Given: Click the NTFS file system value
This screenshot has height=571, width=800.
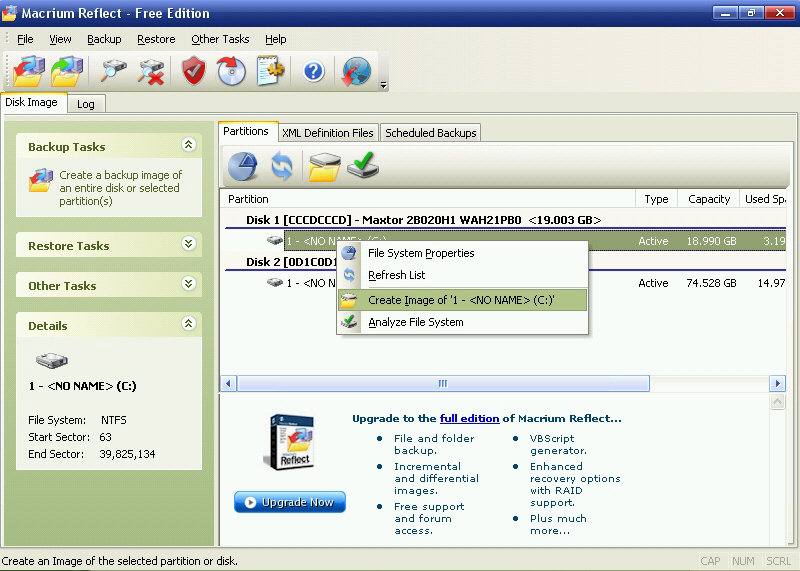Looking at the screenshot, I should pos(114,420).
